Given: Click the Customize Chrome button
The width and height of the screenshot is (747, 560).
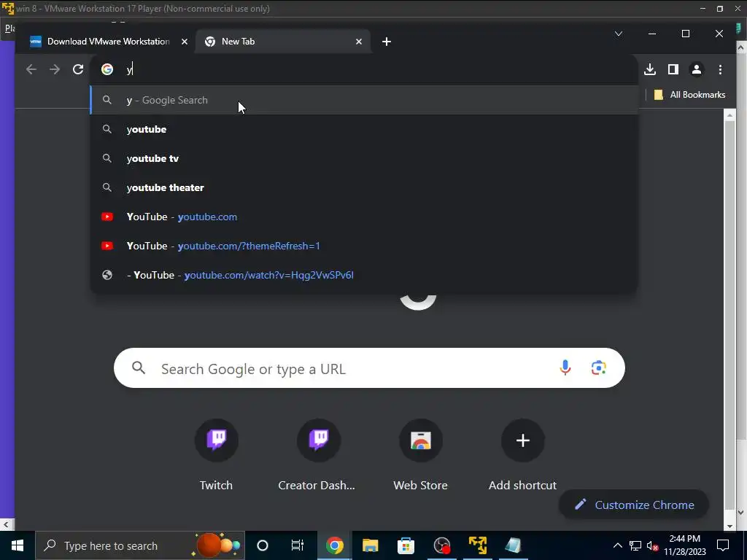Looking at the screenshot, I should point(634,505).
